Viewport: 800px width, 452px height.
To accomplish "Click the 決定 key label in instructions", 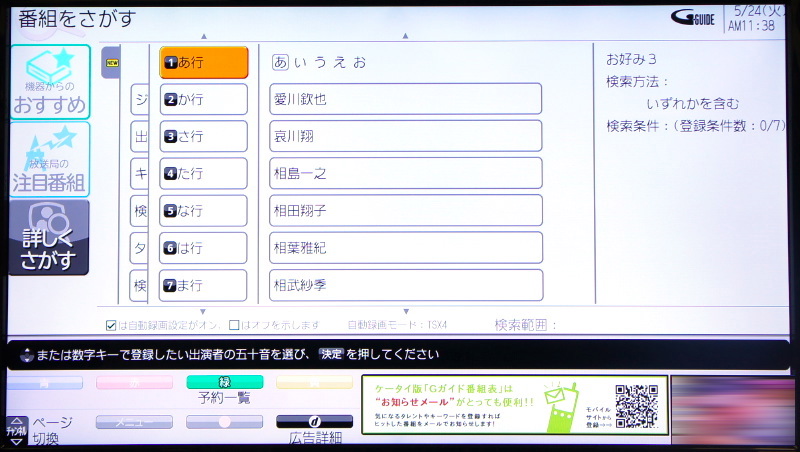I will tap(331, 354).
